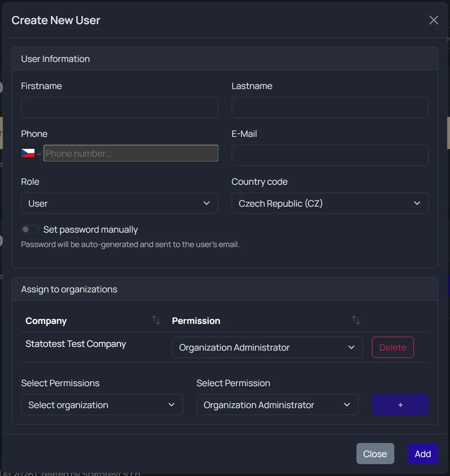Click the plus button to add organization
Image resolution: width=450 pixels, height=476 pixels.
pyautogui.click(x=400, y=405)
